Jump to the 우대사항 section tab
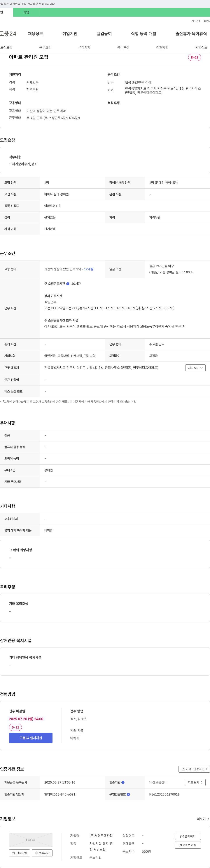The width and height of the screenshot is (210, 868). [84, 48]
